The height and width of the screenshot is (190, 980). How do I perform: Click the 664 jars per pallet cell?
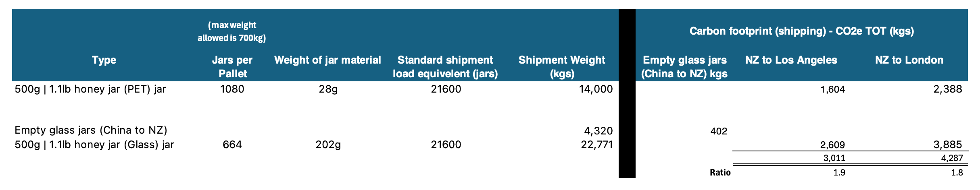click(x=232, y=145)
